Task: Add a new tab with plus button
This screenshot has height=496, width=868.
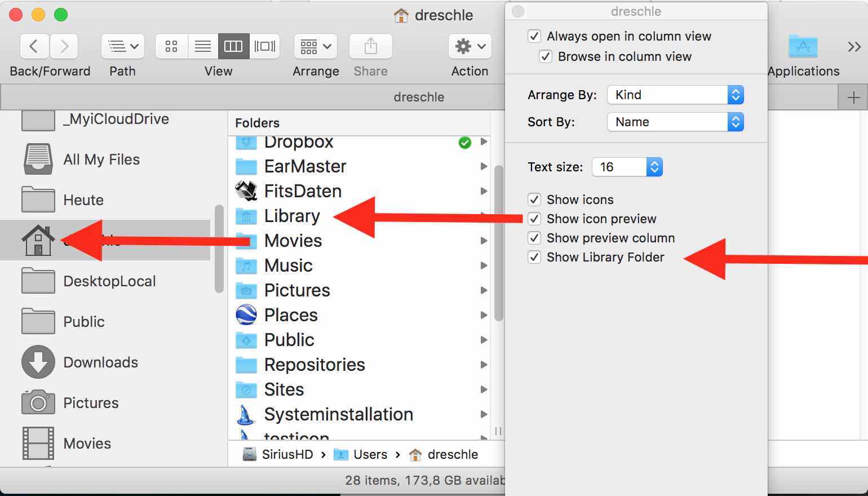Action: tap(853, 98)
